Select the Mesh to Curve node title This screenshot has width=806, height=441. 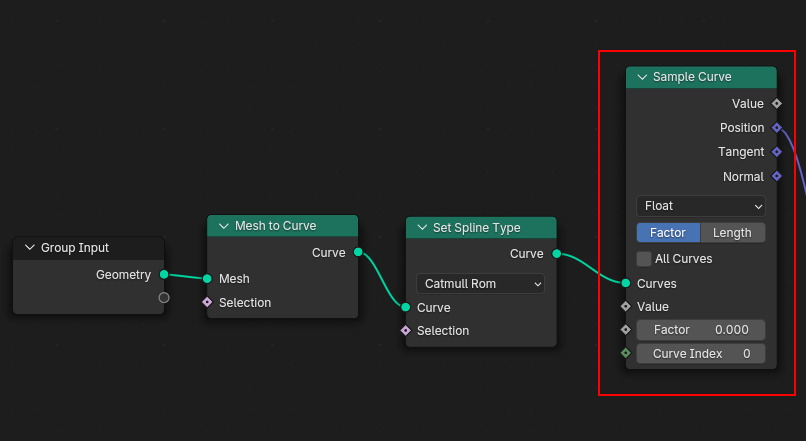coord(276,226)
